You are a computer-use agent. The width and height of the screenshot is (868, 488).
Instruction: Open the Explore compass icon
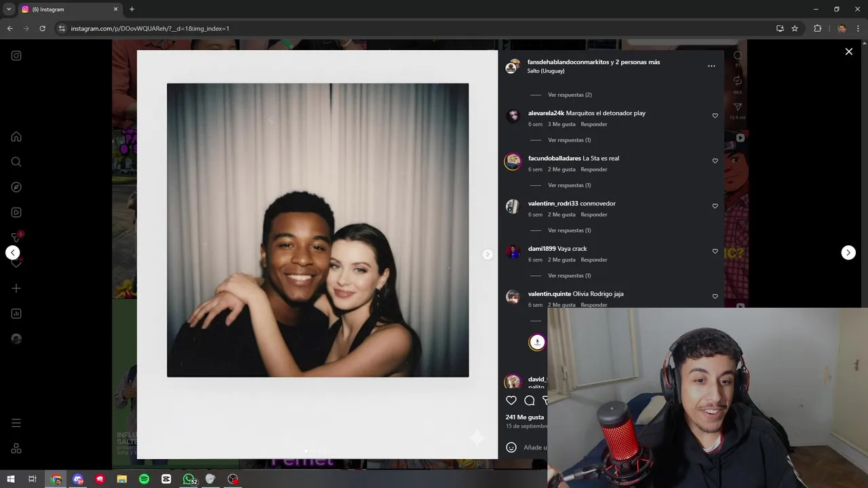[x=16, y=187]
